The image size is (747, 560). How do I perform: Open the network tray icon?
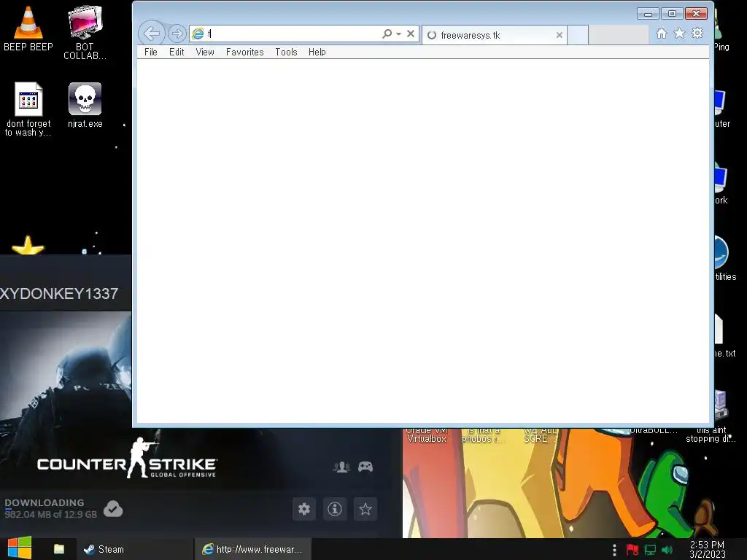click(650, 550)
